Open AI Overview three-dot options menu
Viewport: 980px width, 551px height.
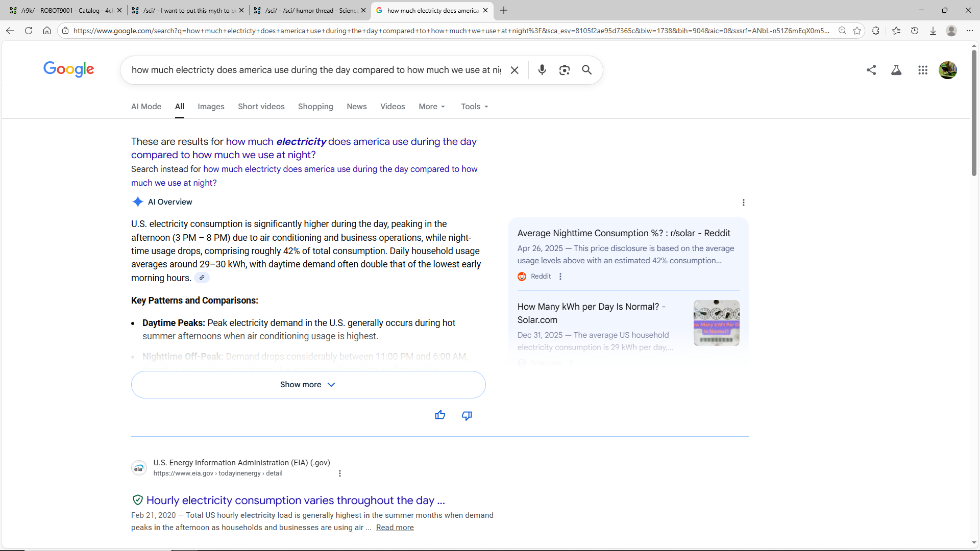[743, 203]
